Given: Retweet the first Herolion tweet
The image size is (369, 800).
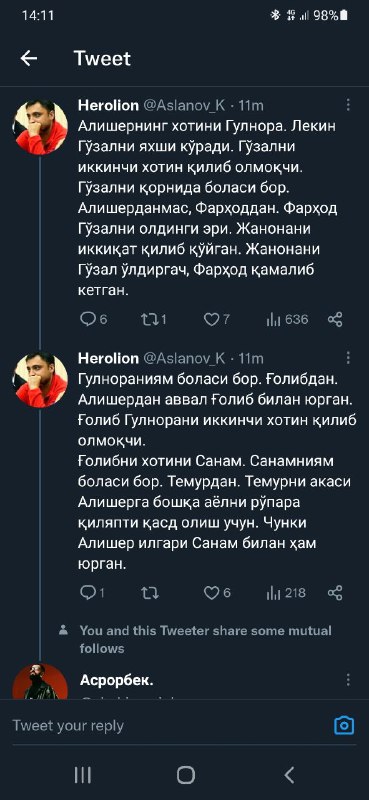Looking at the screenshot, I should click(153, 319).
